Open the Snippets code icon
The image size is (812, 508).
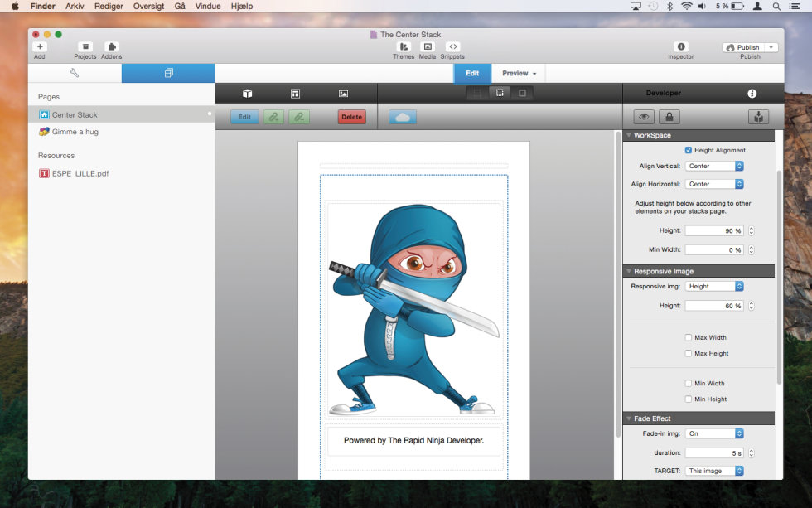(x=452, y=46)
